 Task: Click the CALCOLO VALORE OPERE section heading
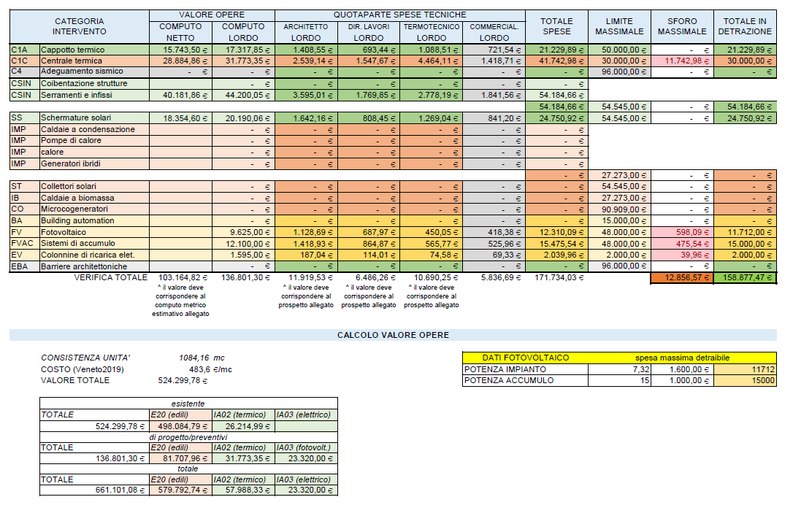tap(393, 336)
